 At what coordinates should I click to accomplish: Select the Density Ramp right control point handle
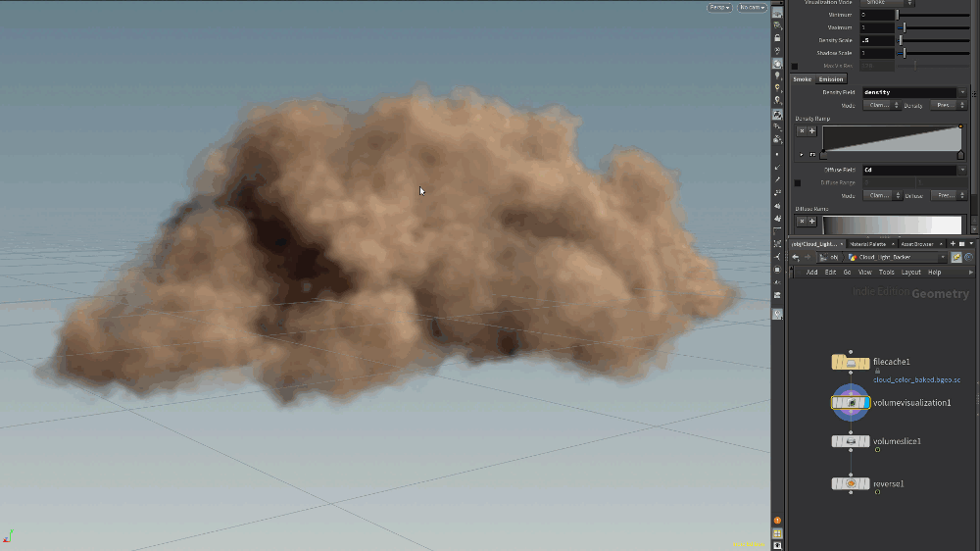click(960, 155)
